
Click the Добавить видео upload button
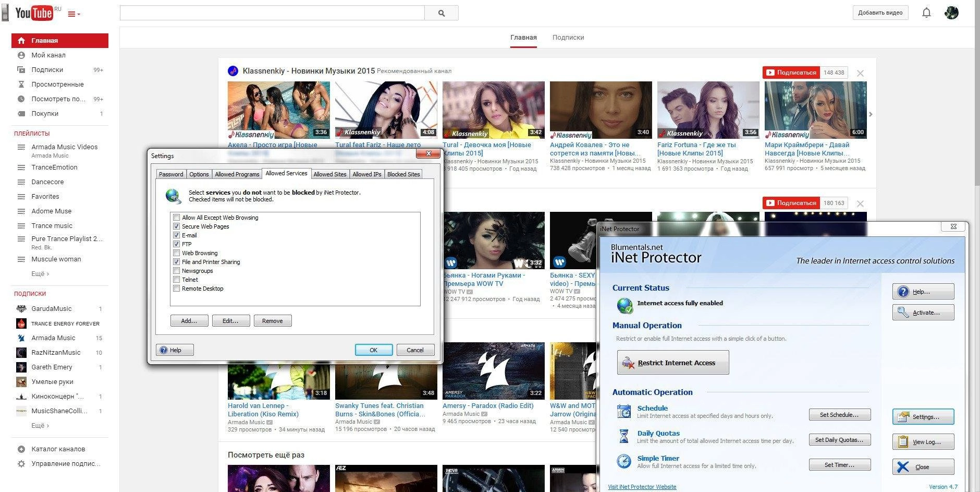pyautogui.click(x=880, y=13)
